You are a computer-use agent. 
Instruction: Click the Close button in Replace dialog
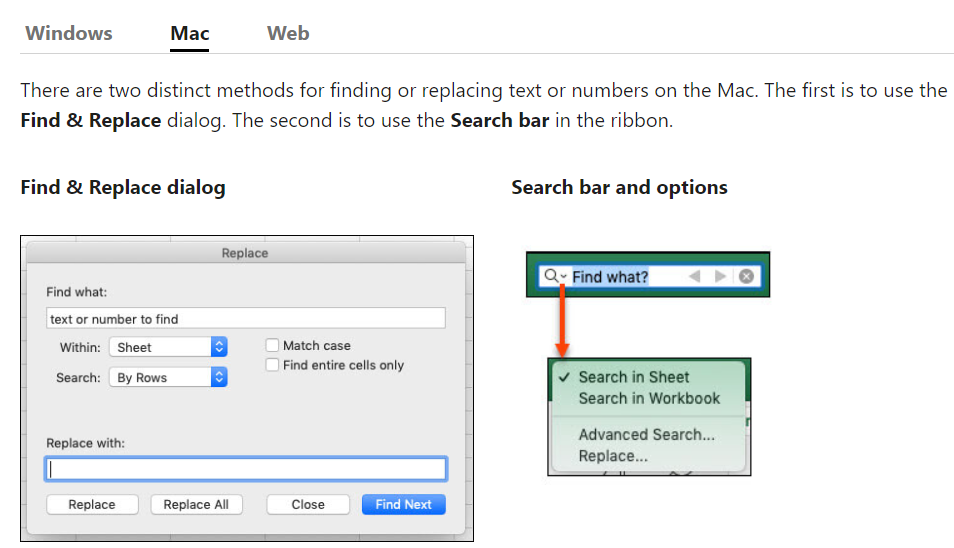coord(308,504)
